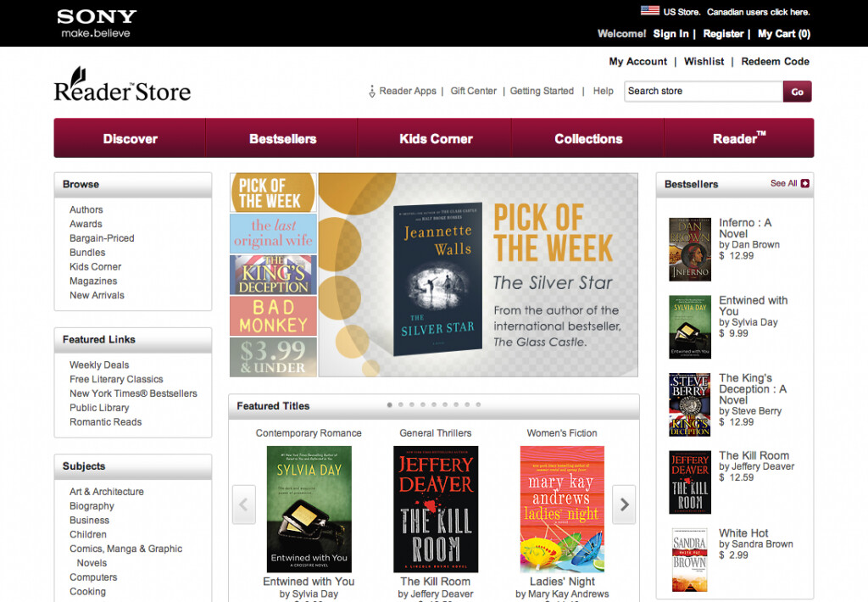Select Computers subject
The width and height of the screenshot is (868, 602).
pos(93,577)
